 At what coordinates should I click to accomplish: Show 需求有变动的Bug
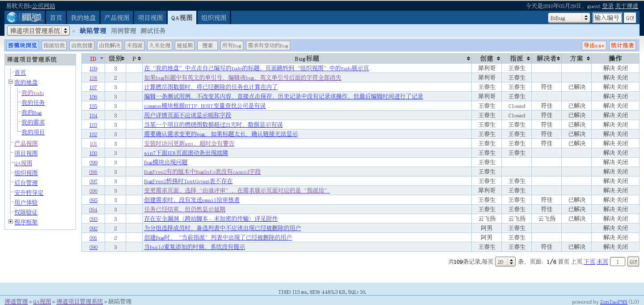268,45
